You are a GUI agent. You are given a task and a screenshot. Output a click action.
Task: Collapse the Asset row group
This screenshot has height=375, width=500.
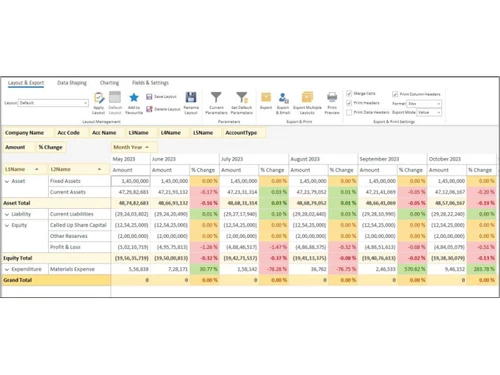7,181
